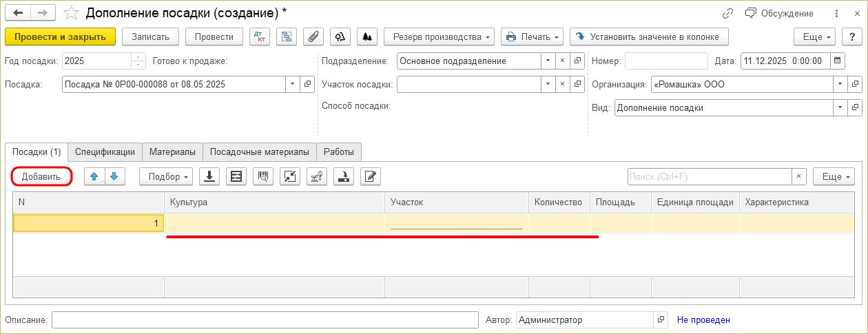Go forward with the right arrow
The width and height of the screenshot is (868, 334).
(43, 13)
